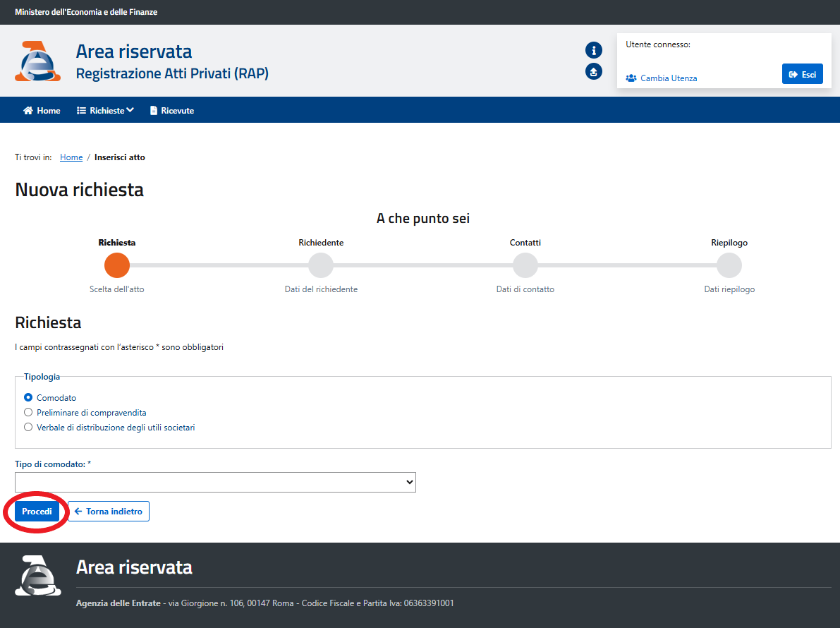Click 'Registrazione Atti Privati (RAP)' title

click(172, 73)
